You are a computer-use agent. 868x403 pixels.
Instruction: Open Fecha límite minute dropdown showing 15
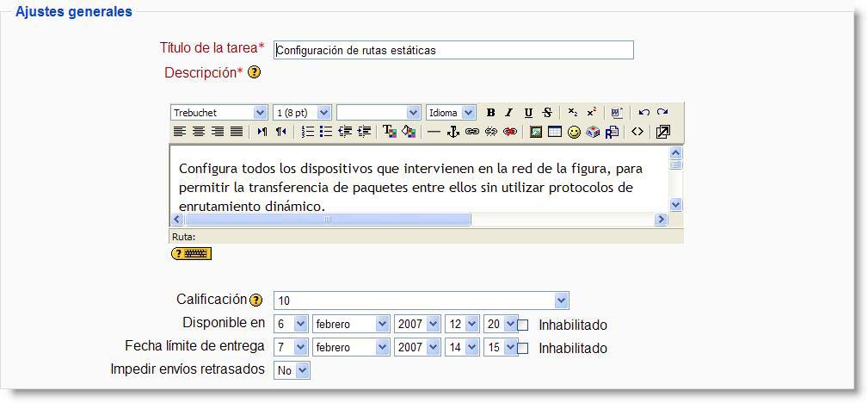coord(501,347)
